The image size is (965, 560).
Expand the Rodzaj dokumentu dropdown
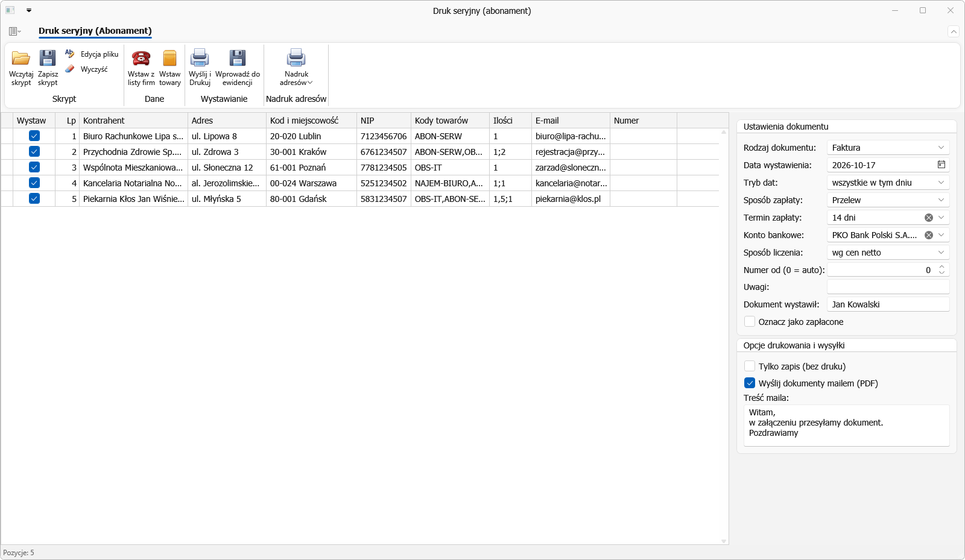(x=941, y=148)
